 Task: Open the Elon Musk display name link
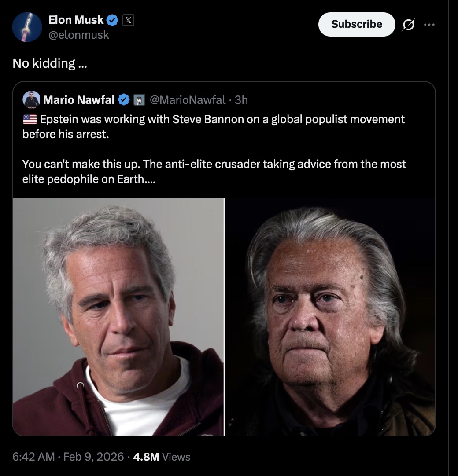[x=76, y=20]
